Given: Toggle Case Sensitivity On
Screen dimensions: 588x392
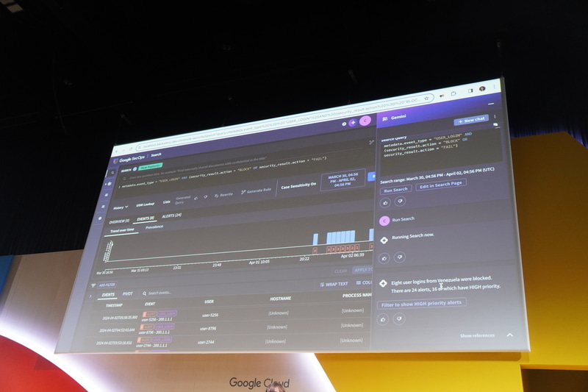Looking at the screenshot, I should 298,185.
